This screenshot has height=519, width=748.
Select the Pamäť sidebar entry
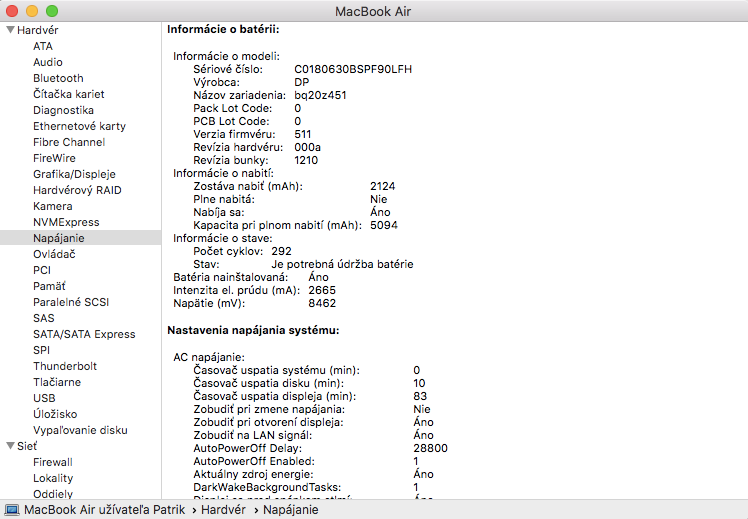pos(49,286)
